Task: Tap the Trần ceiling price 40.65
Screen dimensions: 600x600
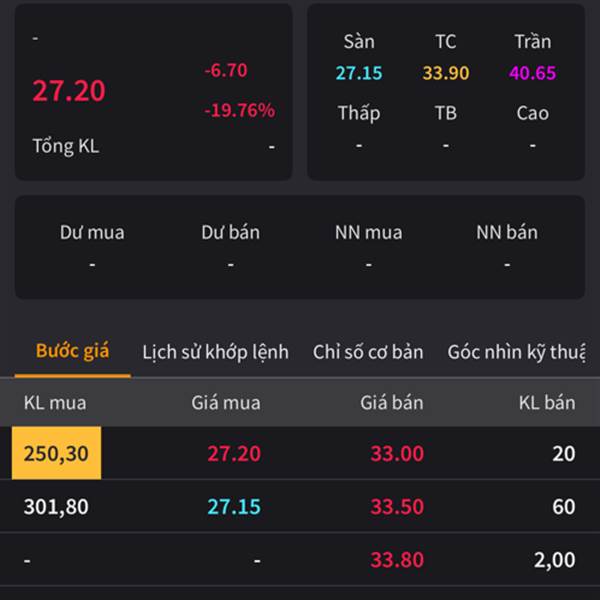Action: (x=532, y=73)
